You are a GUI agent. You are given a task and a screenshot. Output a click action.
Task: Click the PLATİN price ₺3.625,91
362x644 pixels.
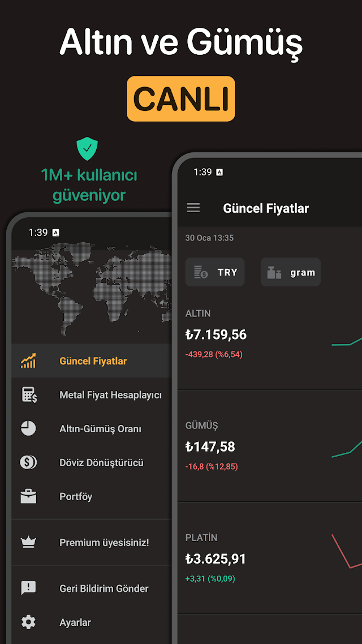tap(216, 559)
